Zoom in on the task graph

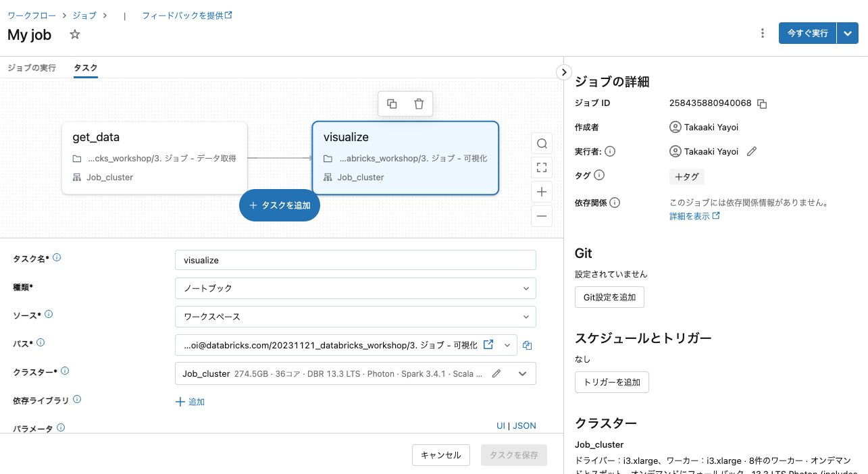click(541, 192)
